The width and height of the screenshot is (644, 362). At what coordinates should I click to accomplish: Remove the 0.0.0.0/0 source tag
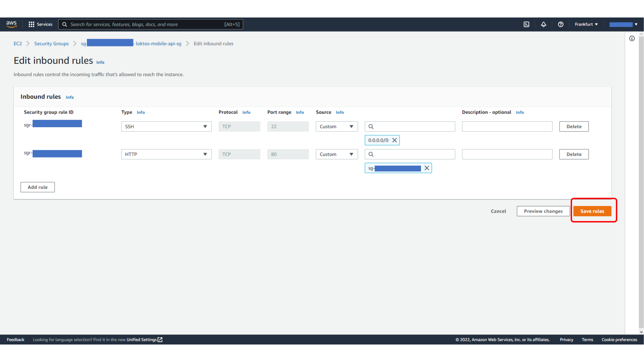(x=394, y=140)
